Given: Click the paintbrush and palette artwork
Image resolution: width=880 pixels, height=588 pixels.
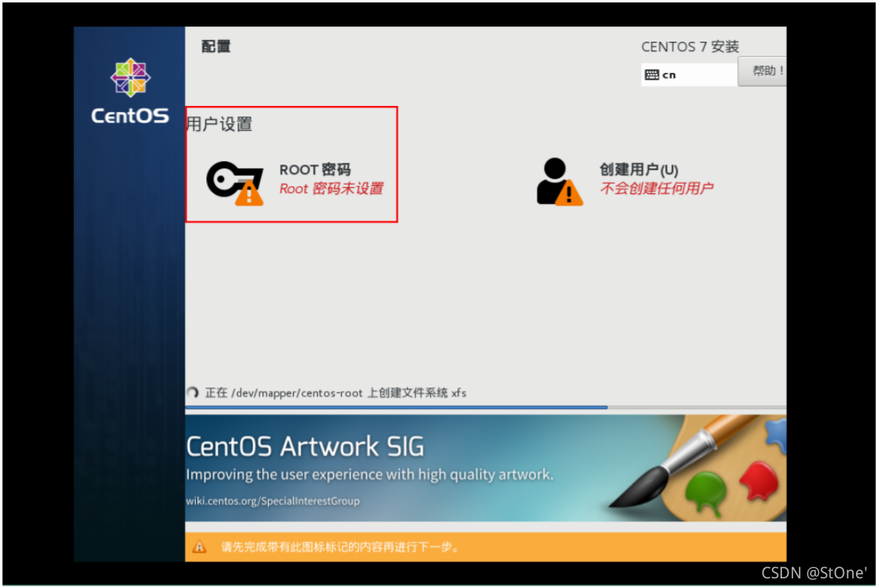Looking at the screenshot, I should tap(698, 467).
